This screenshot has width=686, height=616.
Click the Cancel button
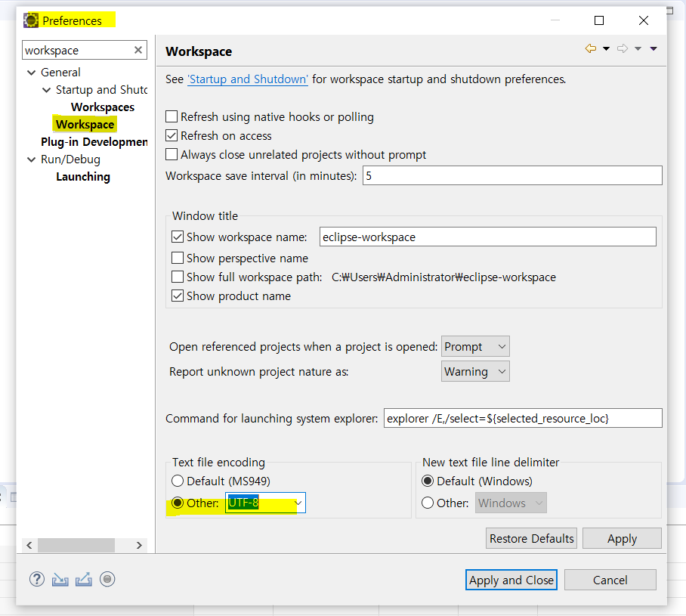point(610,580)
